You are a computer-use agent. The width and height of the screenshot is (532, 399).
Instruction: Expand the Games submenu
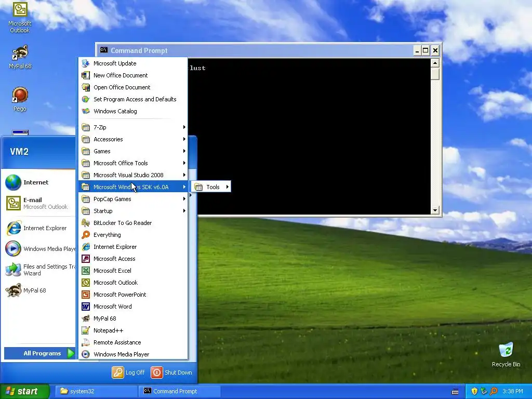click(x=134, y=151)
